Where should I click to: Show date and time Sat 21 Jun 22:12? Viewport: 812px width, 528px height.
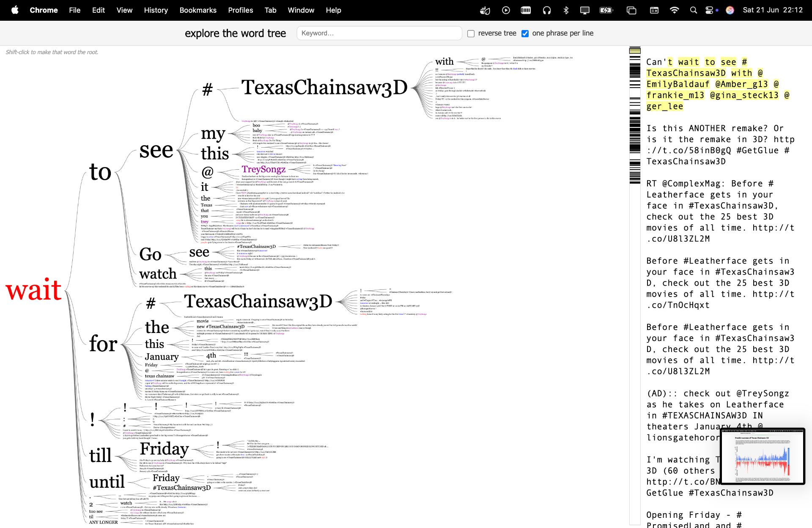pos(773,10)
